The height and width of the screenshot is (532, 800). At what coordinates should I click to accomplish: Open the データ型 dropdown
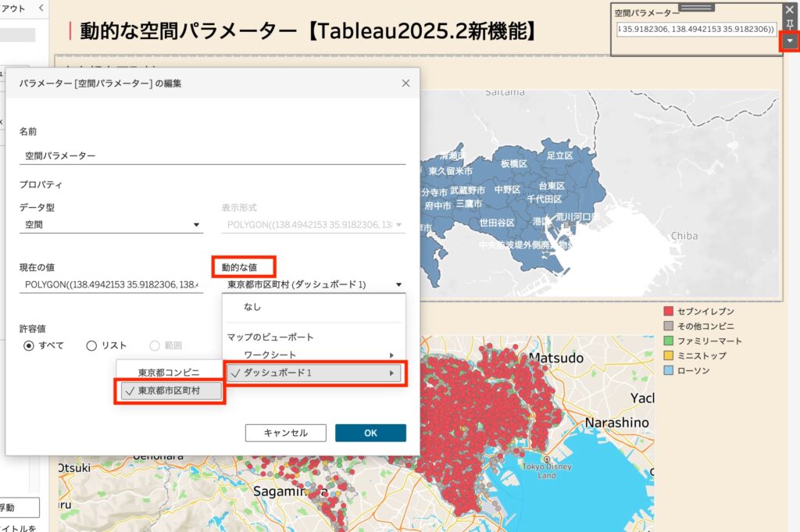[111, 226]
